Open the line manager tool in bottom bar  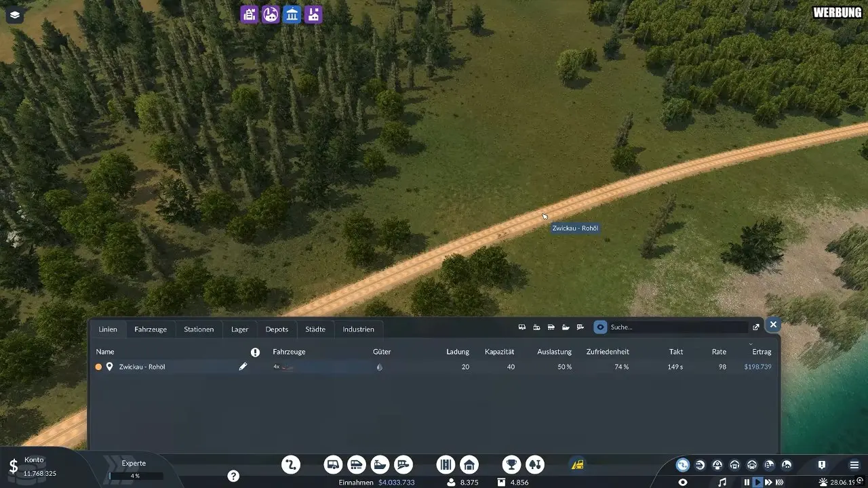(x=291, y=464)
